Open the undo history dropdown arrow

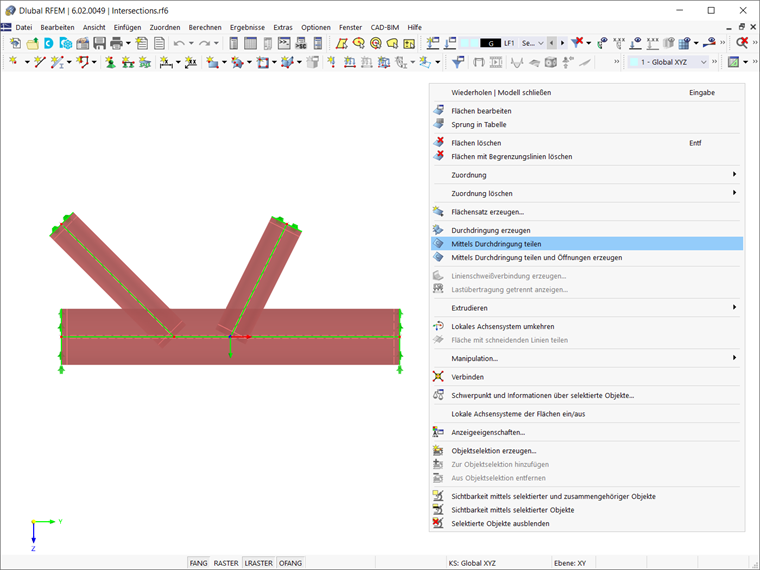pos(191,44)
